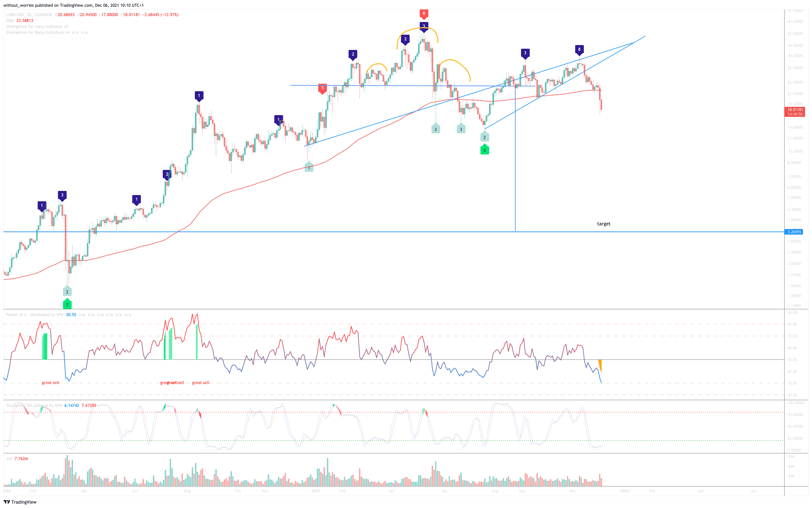Click the open value 20.68693
Viewport: 812px width, 508px height.
point(66,15)
